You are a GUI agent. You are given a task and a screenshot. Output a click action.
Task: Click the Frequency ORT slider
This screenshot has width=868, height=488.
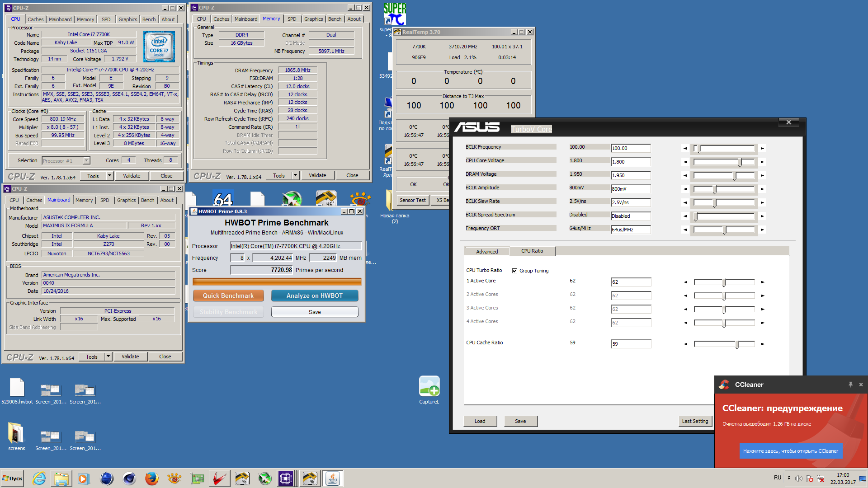tap(724, 230)
